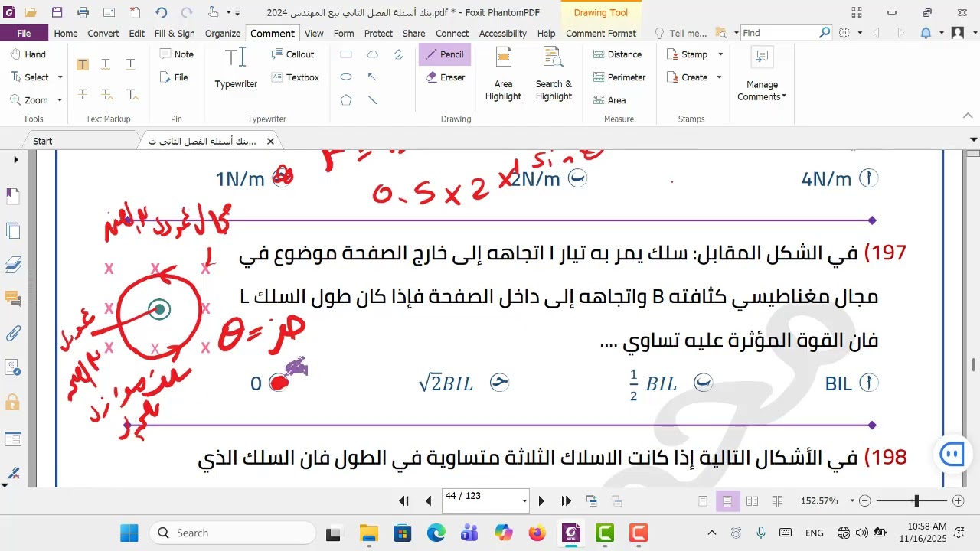The width and height of the screenshot is (980, 551).
Task: Pick the Polyline drawing tool
Action: pos(398,54)
